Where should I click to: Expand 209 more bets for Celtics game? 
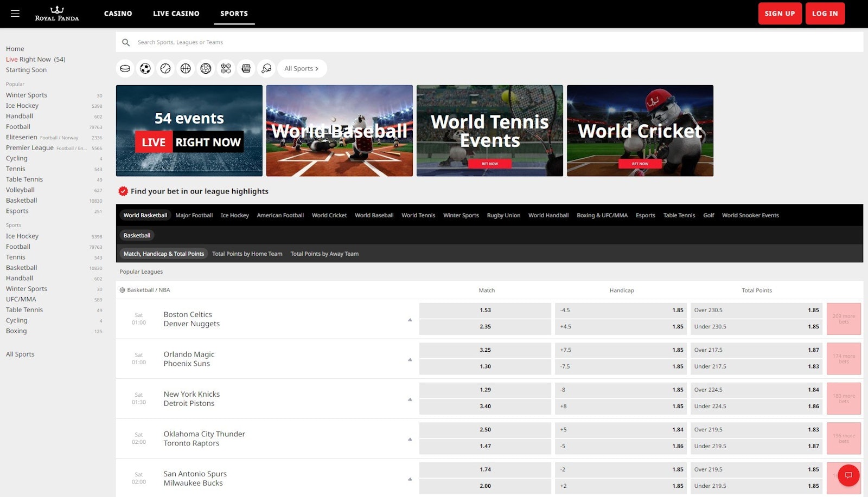[x=844, y=319]
